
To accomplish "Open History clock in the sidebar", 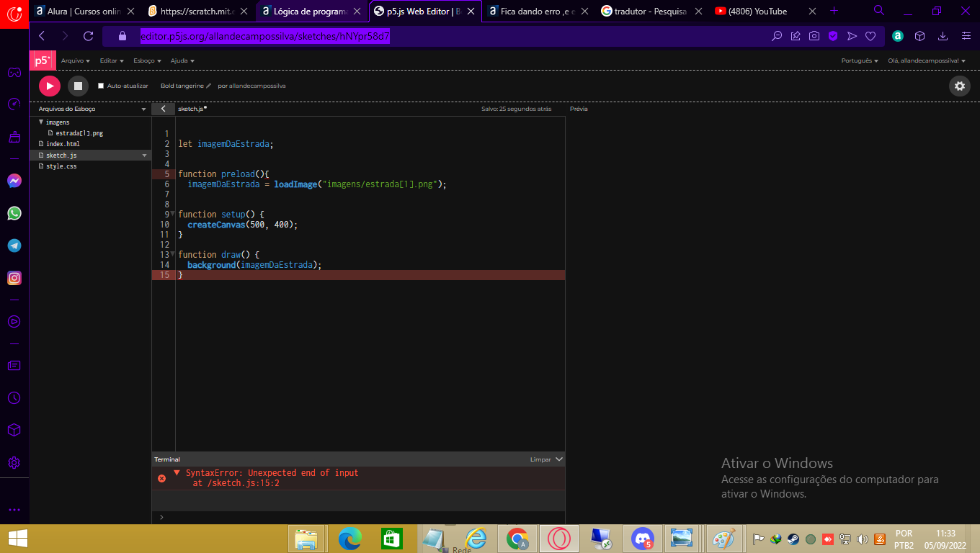I will pyautogui.click(x=14, y=397).
